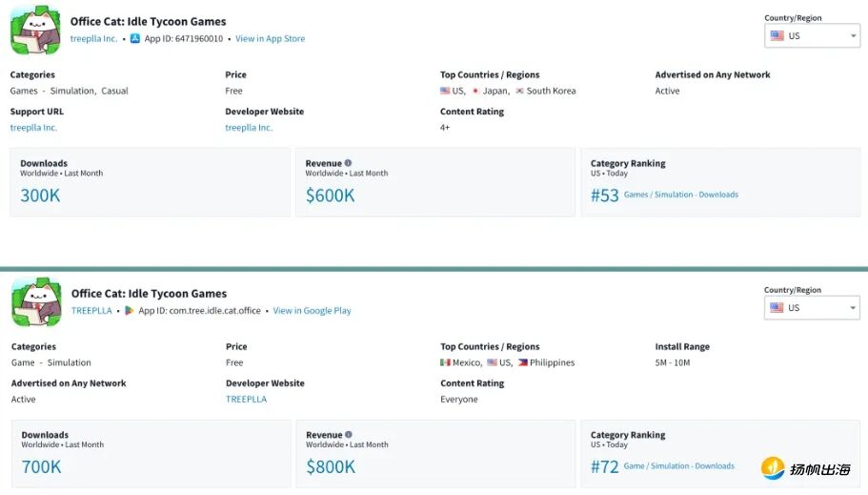Open the TREEPLLA developer website link
This screenshot has height=495, width=868.
pyautogui.click(x=246, y=400)
